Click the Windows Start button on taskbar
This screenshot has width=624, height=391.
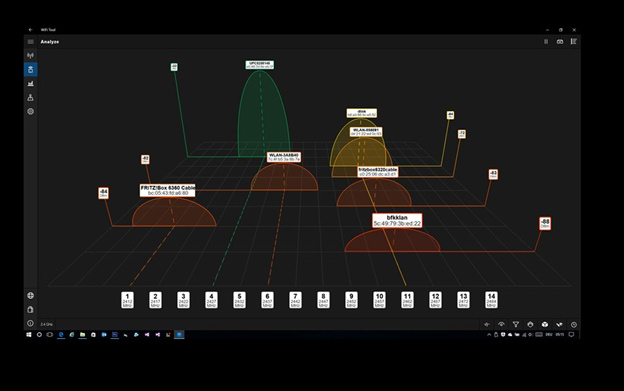29,335
